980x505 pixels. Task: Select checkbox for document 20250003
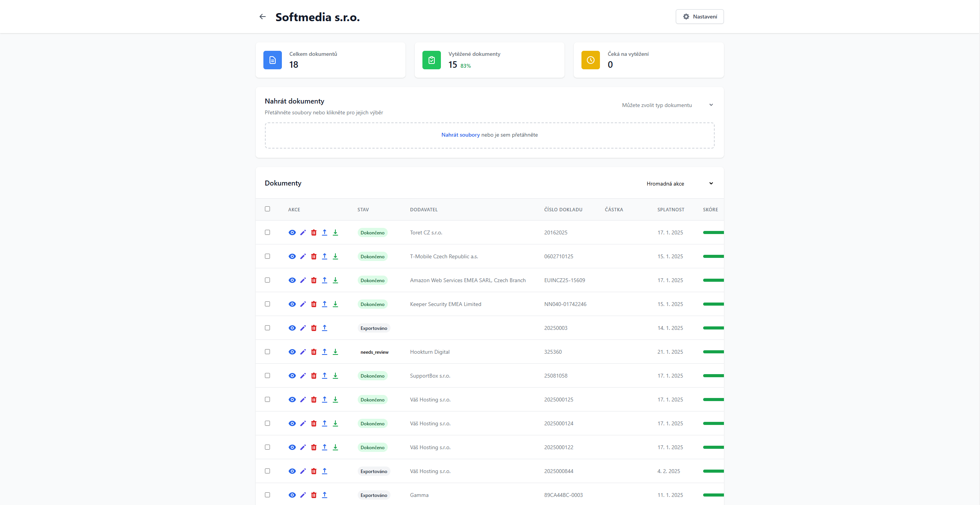pyautogui.click(x=268, y=328)
